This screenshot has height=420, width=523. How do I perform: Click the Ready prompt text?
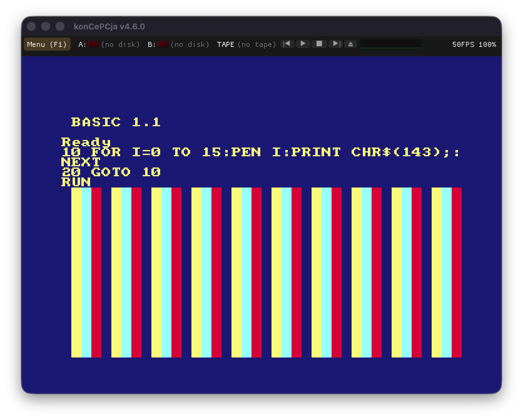click(x=86, y=142)
